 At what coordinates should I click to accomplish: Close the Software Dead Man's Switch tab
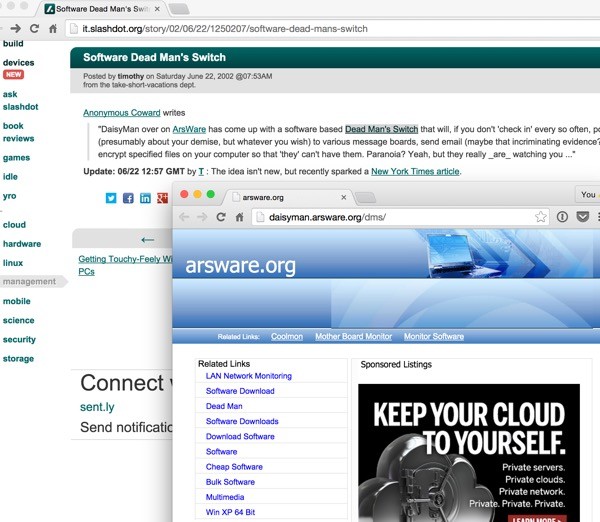[157, 9]
